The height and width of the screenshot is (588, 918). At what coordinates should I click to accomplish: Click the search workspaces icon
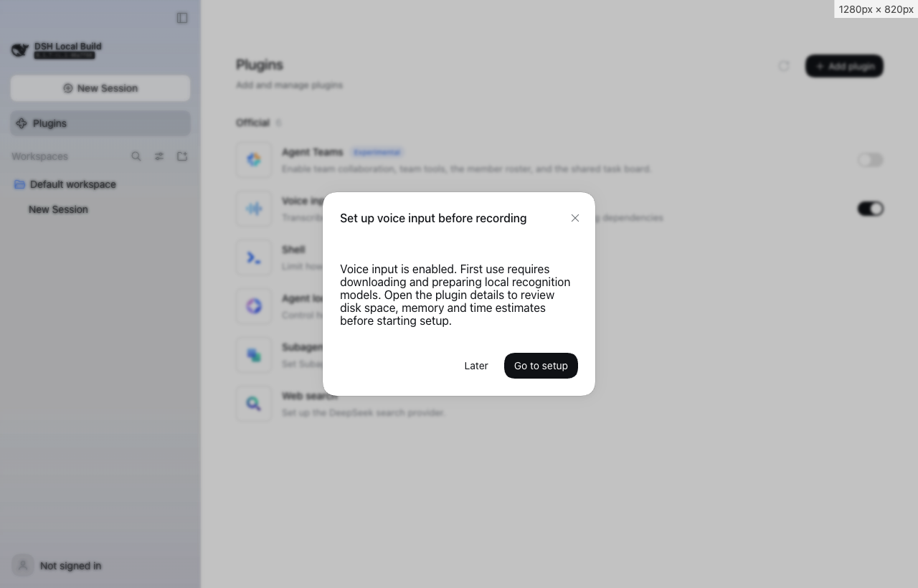click(x=136, y=156)
